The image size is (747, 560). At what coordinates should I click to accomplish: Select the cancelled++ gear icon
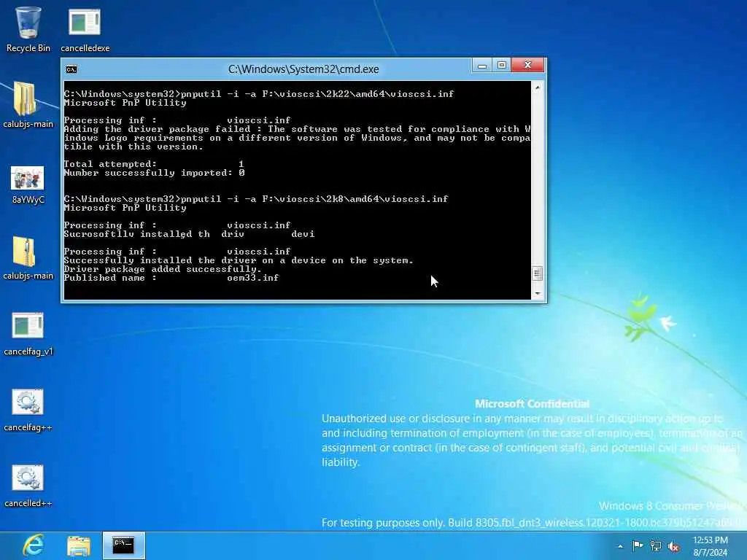click(x=28, y=486)
